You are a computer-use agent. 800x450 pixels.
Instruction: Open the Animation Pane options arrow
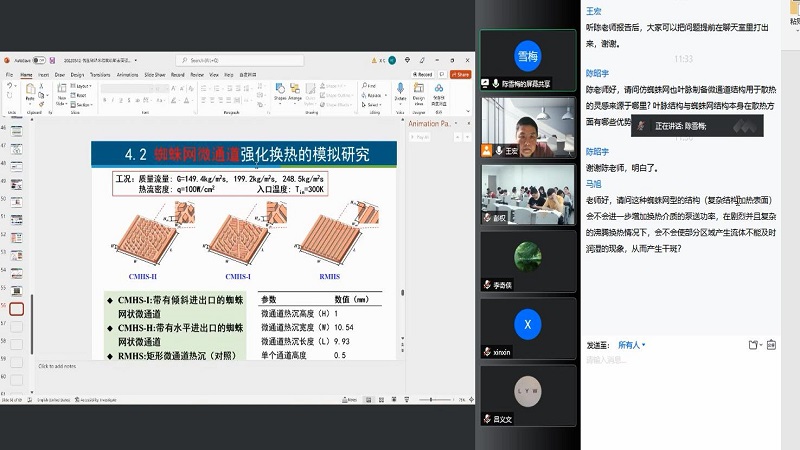(456, 123)
